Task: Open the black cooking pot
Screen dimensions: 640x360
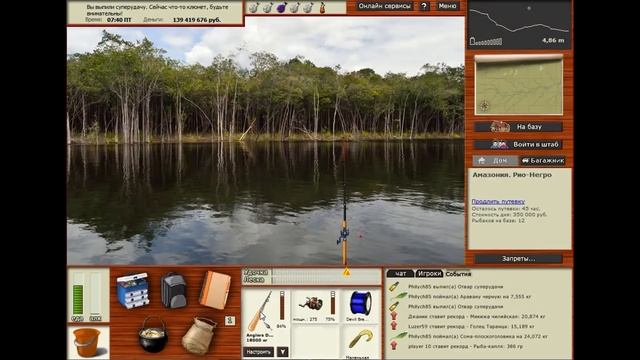Action: pos(153,334)
